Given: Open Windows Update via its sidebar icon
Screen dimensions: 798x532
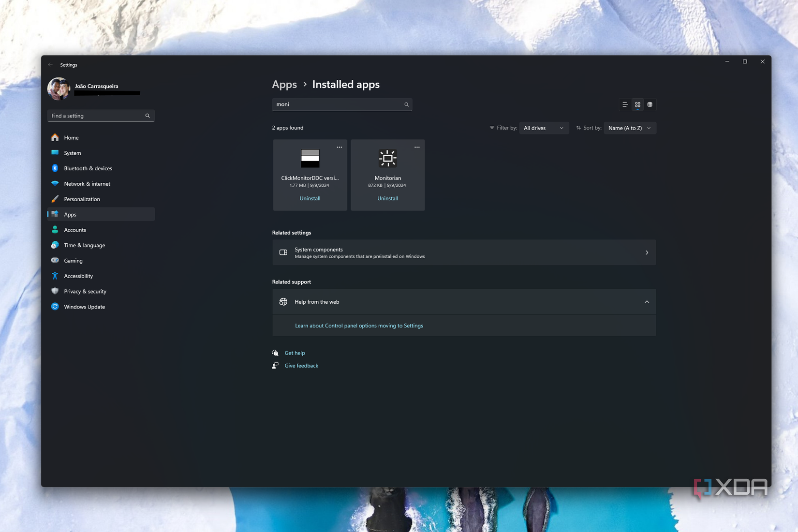Looking at the screenshot, I should (x=55, y=306).
